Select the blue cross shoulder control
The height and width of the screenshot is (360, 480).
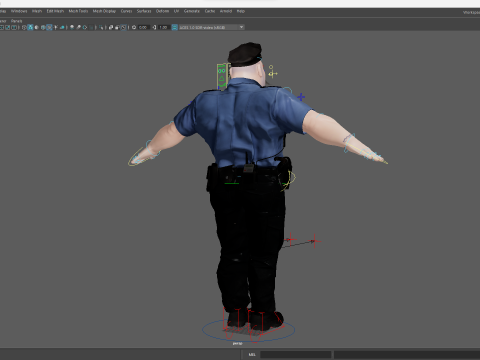coord(301,97)
